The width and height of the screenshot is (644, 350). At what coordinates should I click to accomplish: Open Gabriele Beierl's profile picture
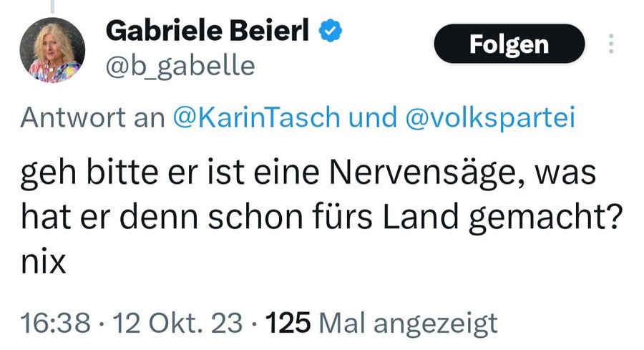(x=52, y=50)
